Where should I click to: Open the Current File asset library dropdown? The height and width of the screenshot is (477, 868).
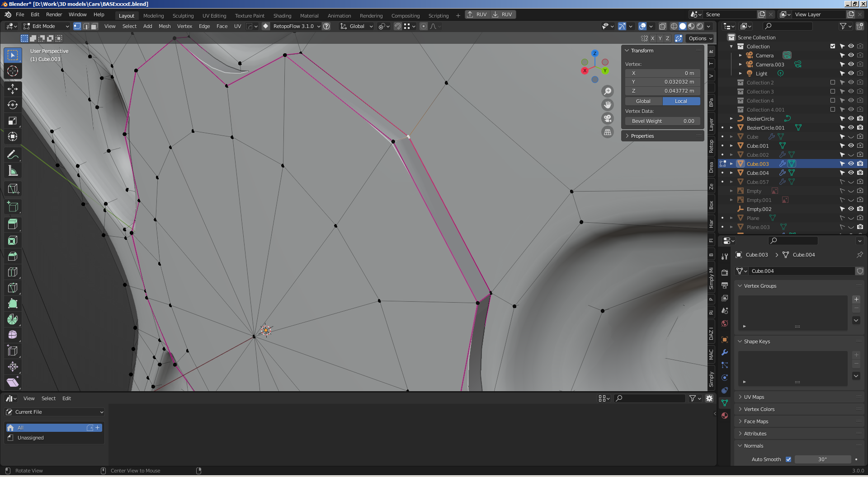[54, 412]
